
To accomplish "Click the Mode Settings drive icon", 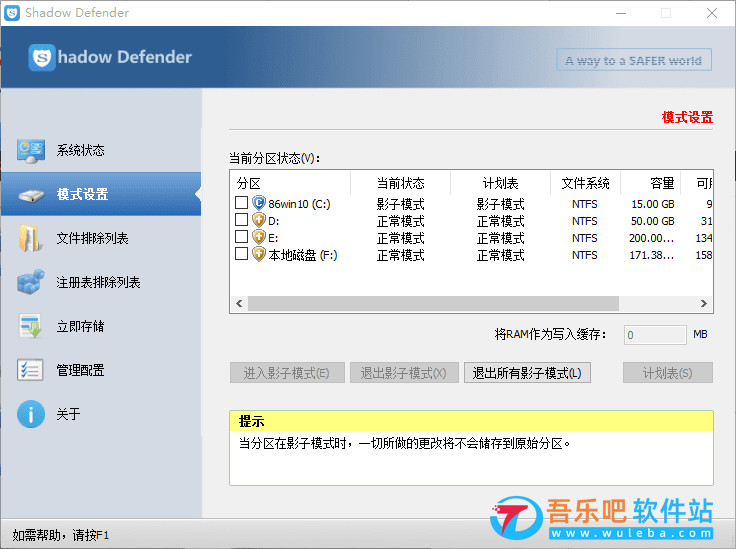I will (31, 195).
